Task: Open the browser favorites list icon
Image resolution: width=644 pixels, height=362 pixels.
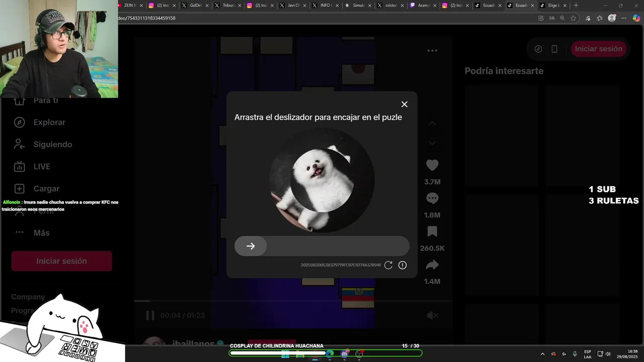Action: click(x=600, y=18)
